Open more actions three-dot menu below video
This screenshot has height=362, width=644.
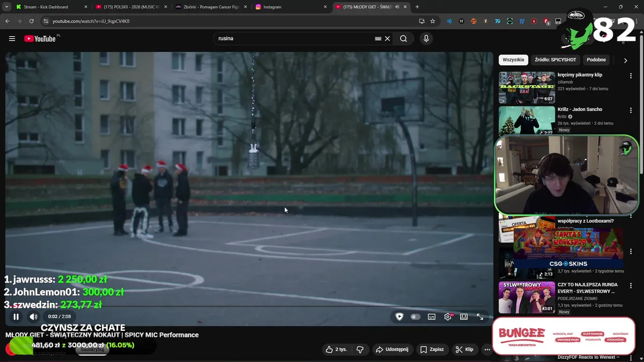487,349
